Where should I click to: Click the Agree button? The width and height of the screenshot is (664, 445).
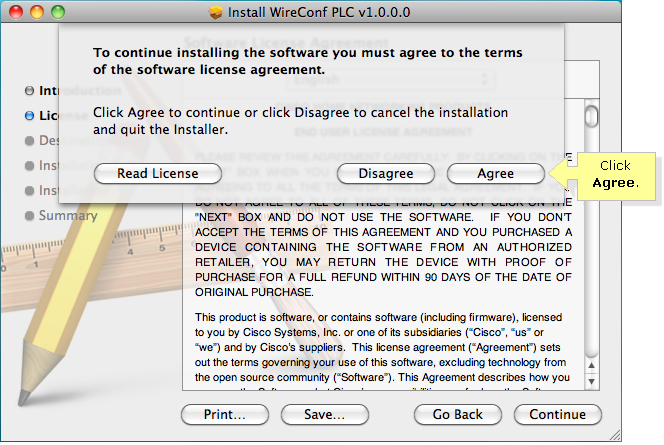click(495, 174)
